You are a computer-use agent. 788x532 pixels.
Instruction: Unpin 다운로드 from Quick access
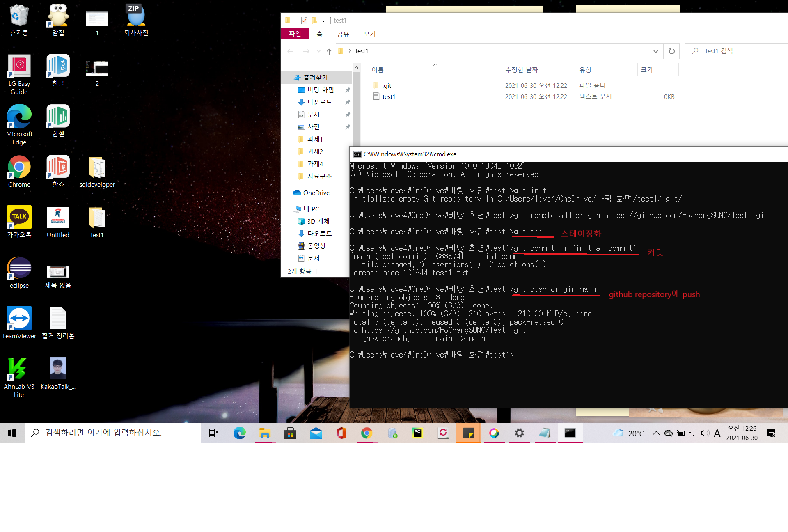click(347, 102)
